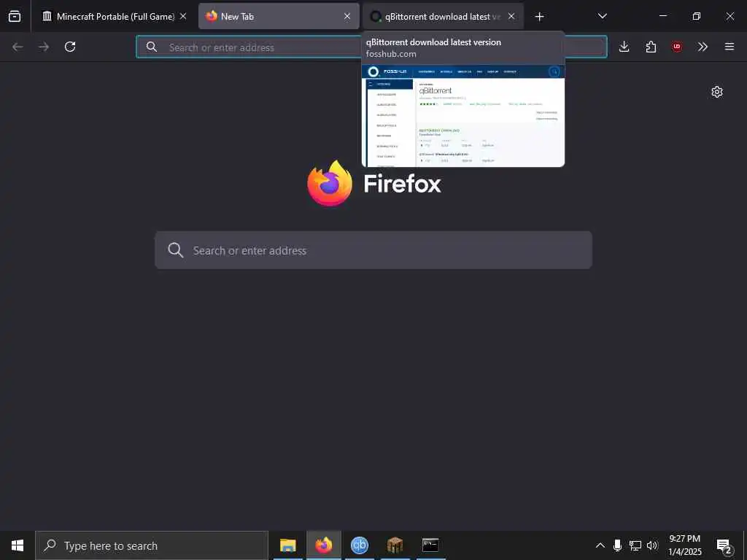
Task: List all tabs dropdown arrow
Action: pyautogui.click(x=602, y=16)
